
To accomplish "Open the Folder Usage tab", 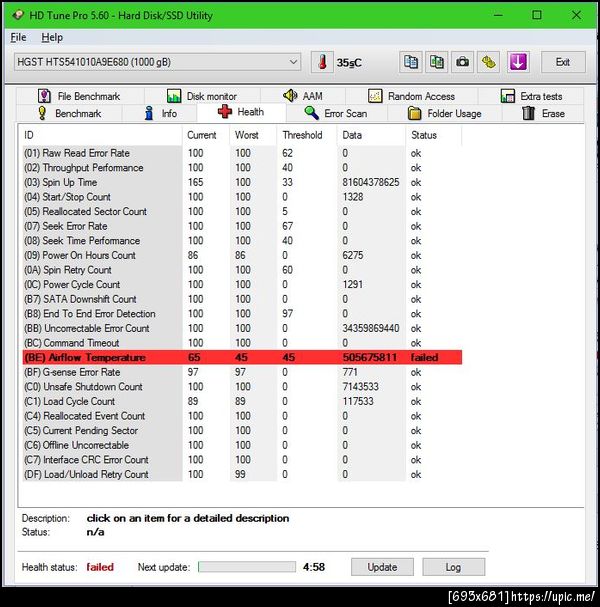I will coord(444,113).
